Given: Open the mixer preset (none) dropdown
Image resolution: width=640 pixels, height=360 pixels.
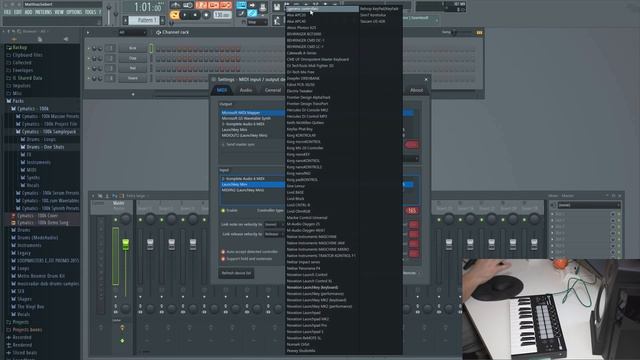Looking at the screenshot, I should click(x=589, y=205).
